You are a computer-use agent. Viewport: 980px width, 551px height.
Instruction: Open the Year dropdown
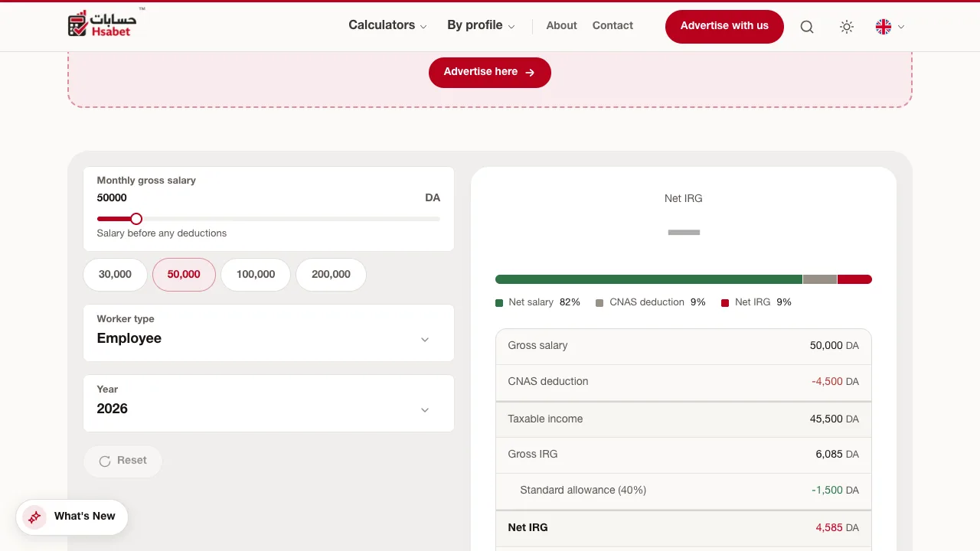coord(269,403)
